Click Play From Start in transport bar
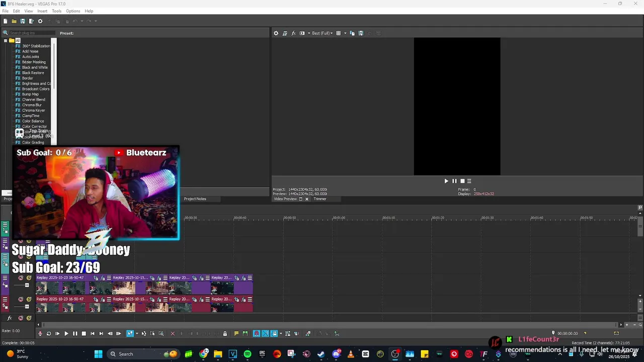This screenshot has height=362, width=644. (57, 333)
